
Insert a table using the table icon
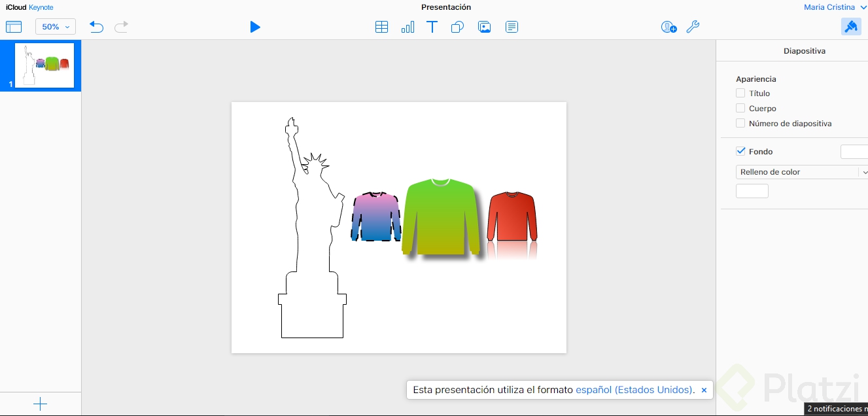[382, 27]
